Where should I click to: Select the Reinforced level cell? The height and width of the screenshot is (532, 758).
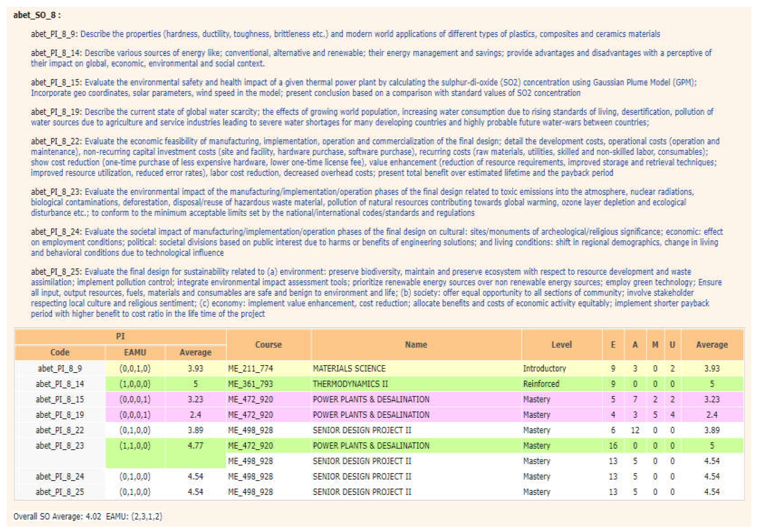(x=541, y=384)
